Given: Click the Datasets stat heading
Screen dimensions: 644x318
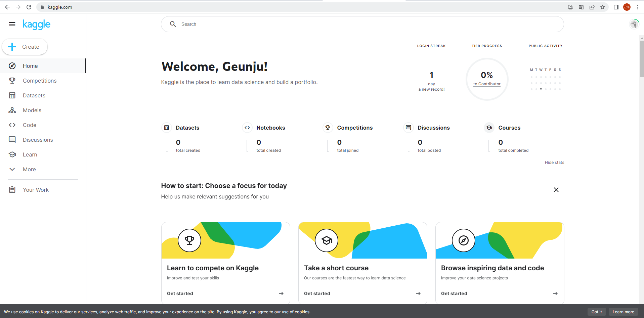Looking at the screenshot, I should click(x=187, y=128).
